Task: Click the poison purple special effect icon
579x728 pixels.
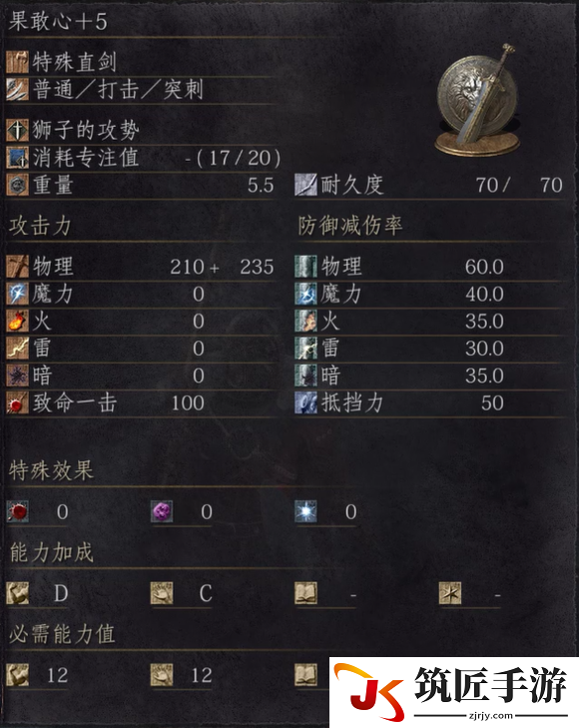Action: 162,511
